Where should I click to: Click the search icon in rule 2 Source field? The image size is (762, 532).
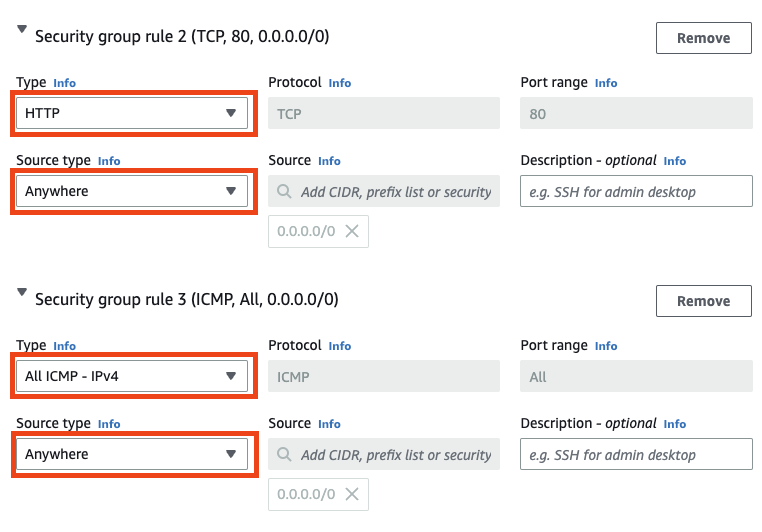pyautogui.click(x=284, y=191)
